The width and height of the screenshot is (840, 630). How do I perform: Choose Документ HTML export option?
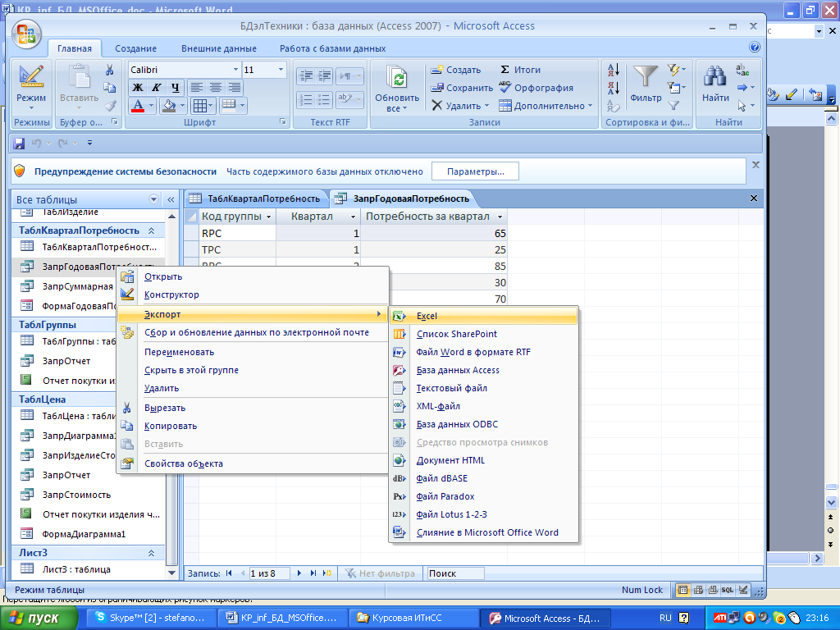[450, 460]
